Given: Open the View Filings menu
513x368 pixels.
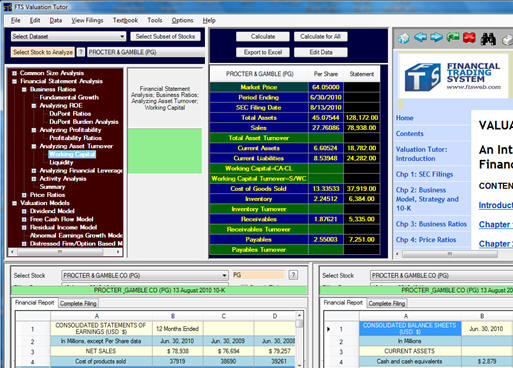Looking at the screenshot, I should [87, 20].
